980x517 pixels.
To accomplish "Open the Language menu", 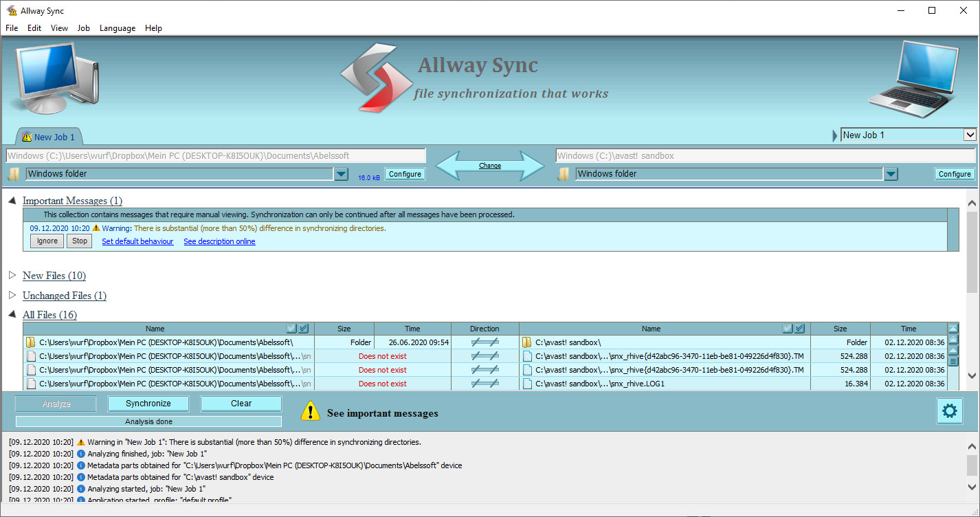I will coord(117,28).
